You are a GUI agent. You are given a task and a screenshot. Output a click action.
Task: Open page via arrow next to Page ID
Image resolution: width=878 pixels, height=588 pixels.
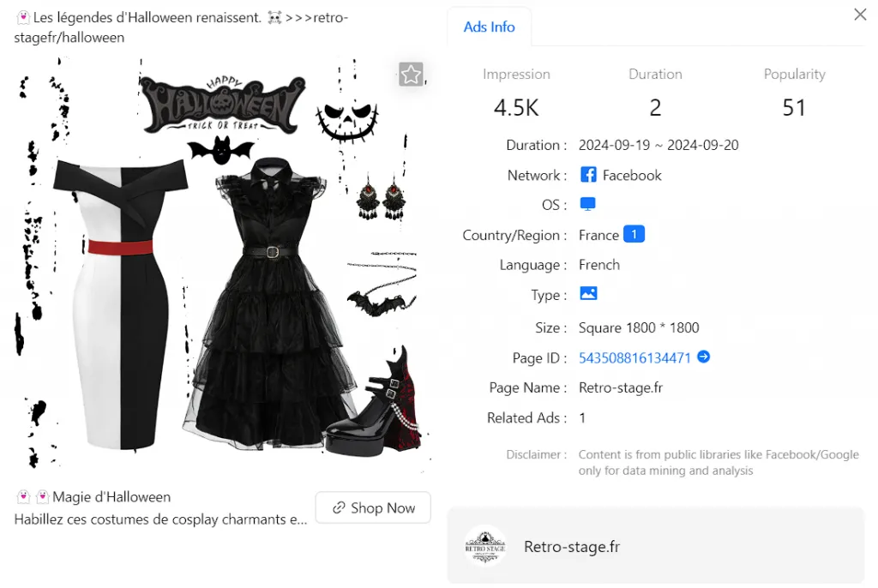(703, 357)
